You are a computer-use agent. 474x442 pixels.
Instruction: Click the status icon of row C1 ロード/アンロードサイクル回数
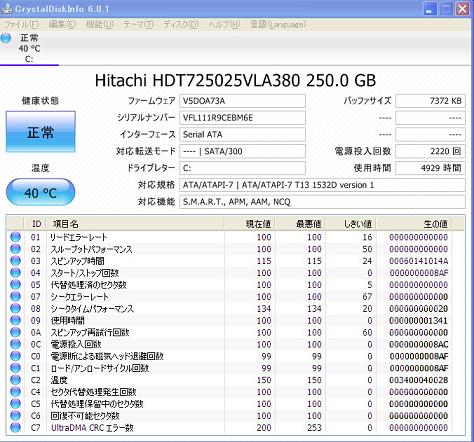[x=15, y=368]
